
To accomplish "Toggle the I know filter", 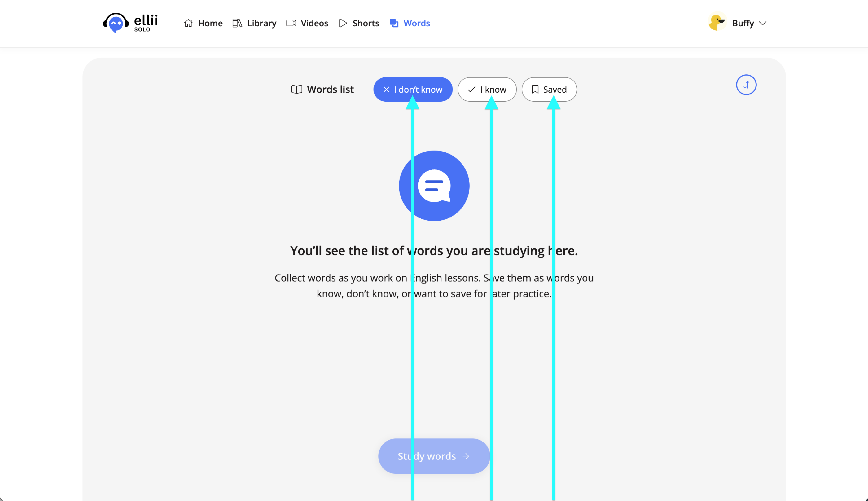I will pyautogui.click(x=487, y=89).
